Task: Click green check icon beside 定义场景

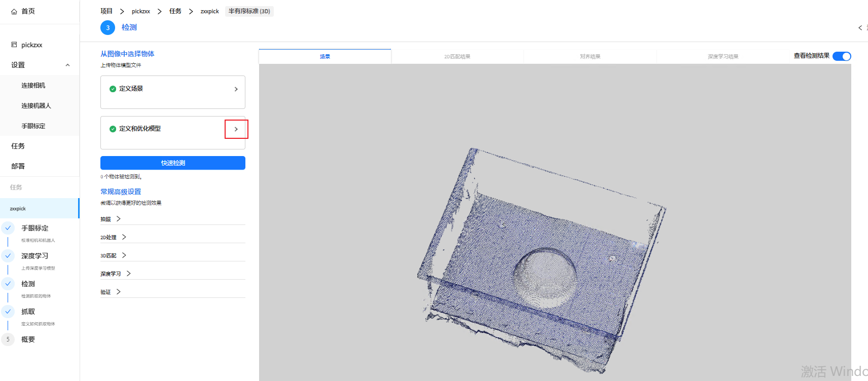Action: 113,89
